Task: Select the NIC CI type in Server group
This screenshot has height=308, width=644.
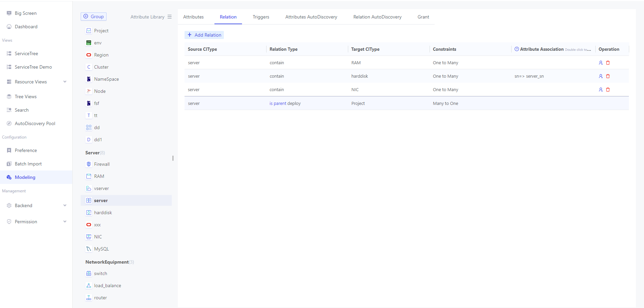Action: coord(98,237)
